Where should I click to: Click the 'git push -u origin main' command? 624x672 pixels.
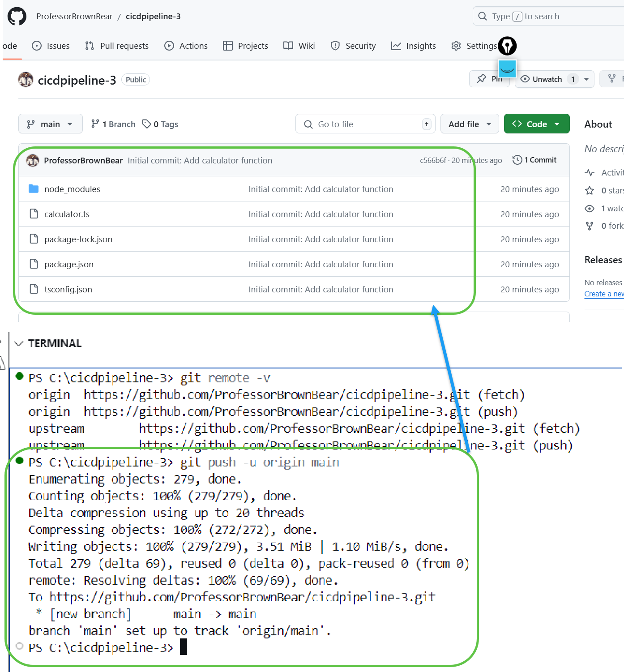click(x=260, y=462)
